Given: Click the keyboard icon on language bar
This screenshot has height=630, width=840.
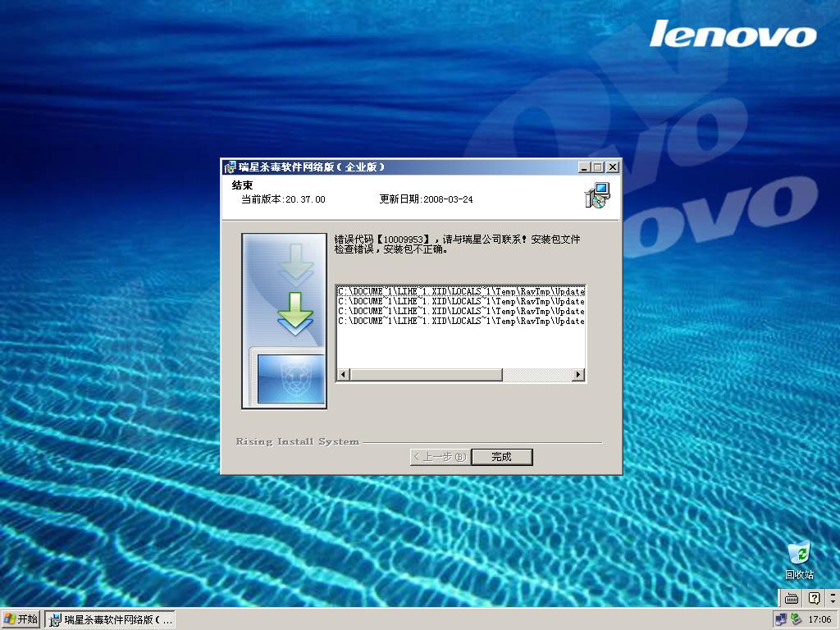Looking at the screenshot, I should pyautogui.click(x=792, y=598).
